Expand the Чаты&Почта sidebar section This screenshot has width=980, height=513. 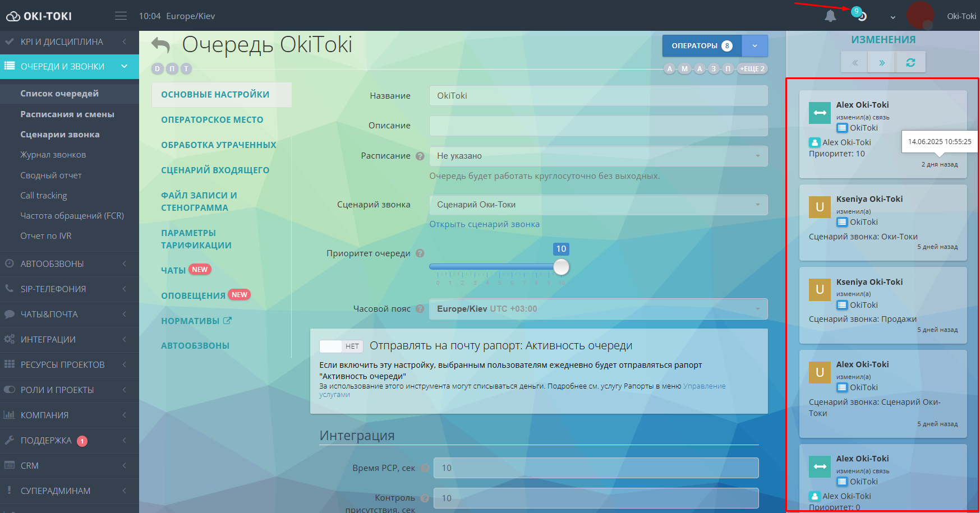pyautogui.click(x=70, y=314)
